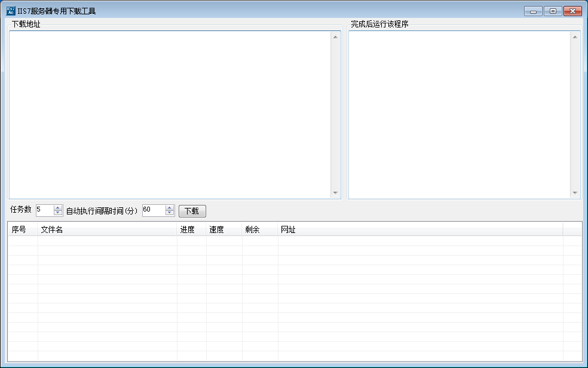Image resolution: width=588 pixels, height=368 pixels.
Task: Click the 完成后运行该程序 scrollbar up arrow
Action: tap(575, 36)
